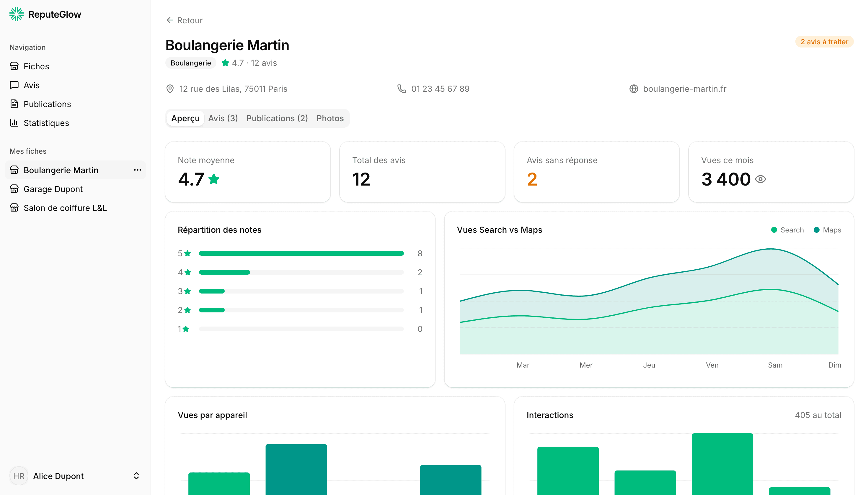Open the Avis (3) tab
Screen dimensions: 868x495
click(223, 118)
